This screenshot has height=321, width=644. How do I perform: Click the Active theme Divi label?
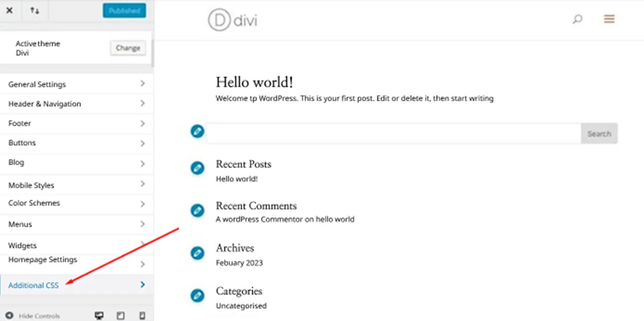[38, 48]
